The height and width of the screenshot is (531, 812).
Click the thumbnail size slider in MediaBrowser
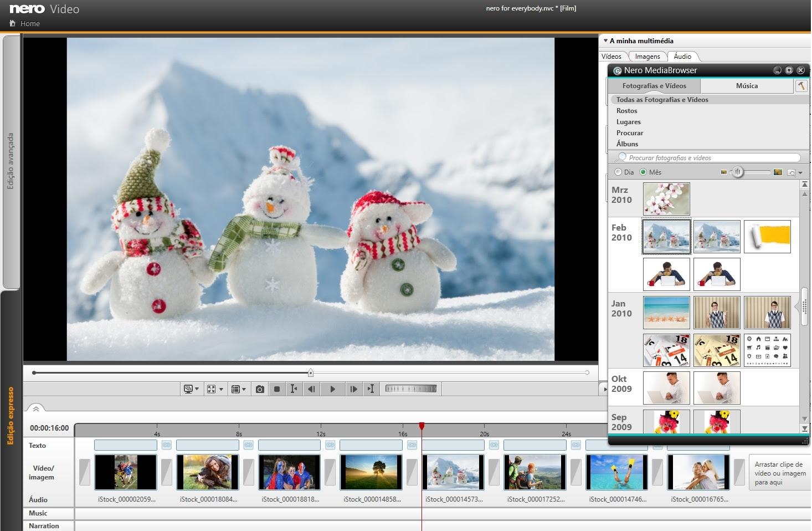click(x=737, y=172)
